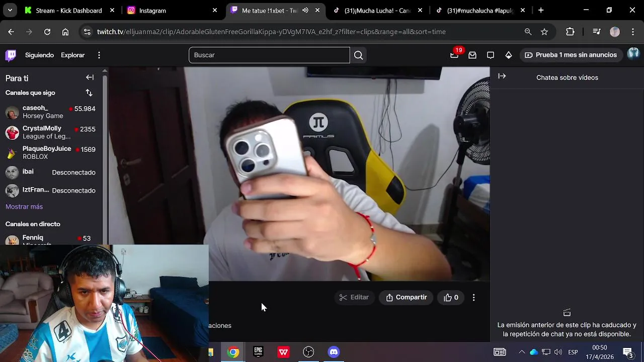Go back in browser history
Viewport: 644px width, 362px height.
pyautogui.click(x=11, y=32)
